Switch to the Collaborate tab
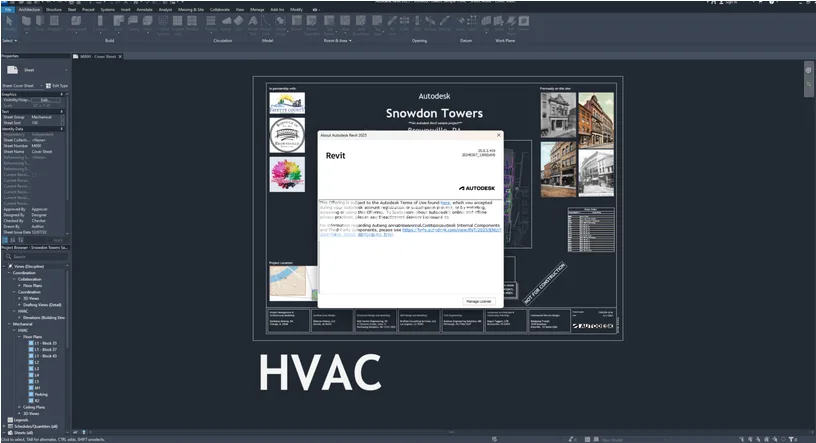Image resolution: width=816 pixels, height=443 pixels. tap(220, 9)
